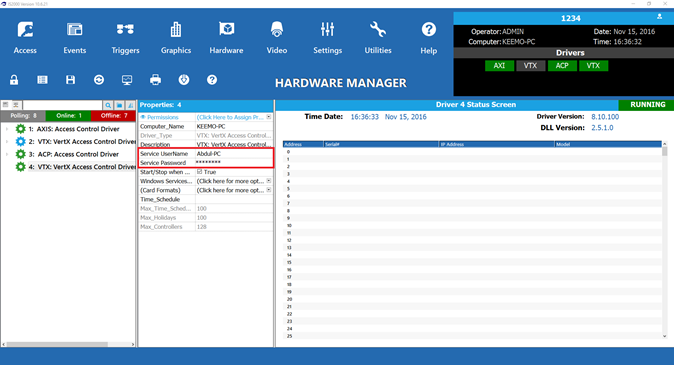Expand the 1: AXIS driver tree node
The image size is (674, 365).
click(7, 129)
